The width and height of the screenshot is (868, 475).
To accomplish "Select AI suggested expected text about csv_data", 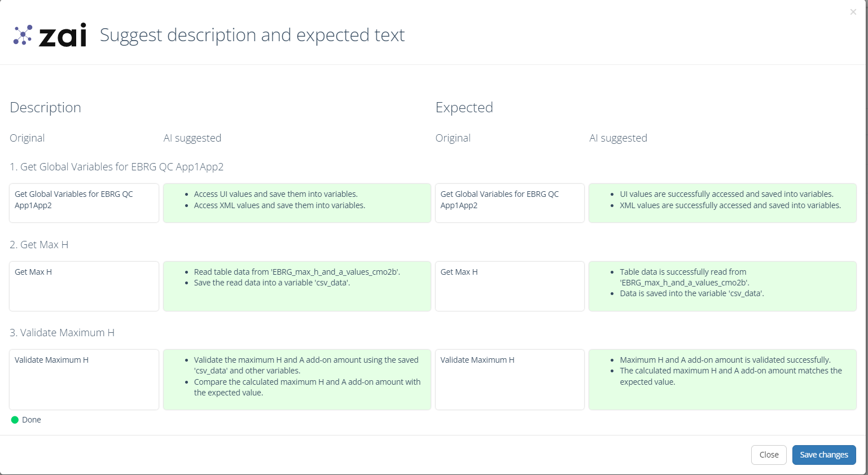I will coord(722,286).
